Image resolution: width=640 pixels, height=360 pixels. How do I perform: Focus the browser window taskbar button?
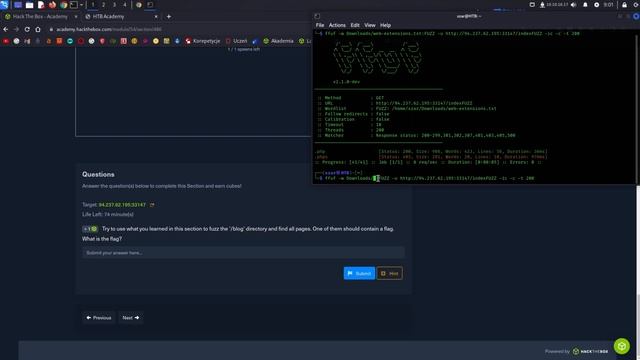pos(139,5)
